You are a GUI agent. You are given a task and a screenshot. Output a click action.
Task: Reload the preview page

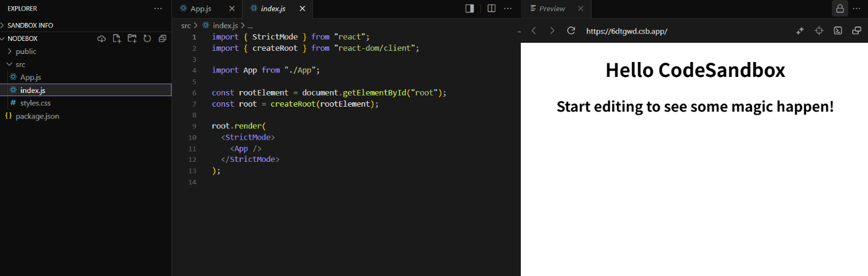pyautogui.click(x=572, y=30)
